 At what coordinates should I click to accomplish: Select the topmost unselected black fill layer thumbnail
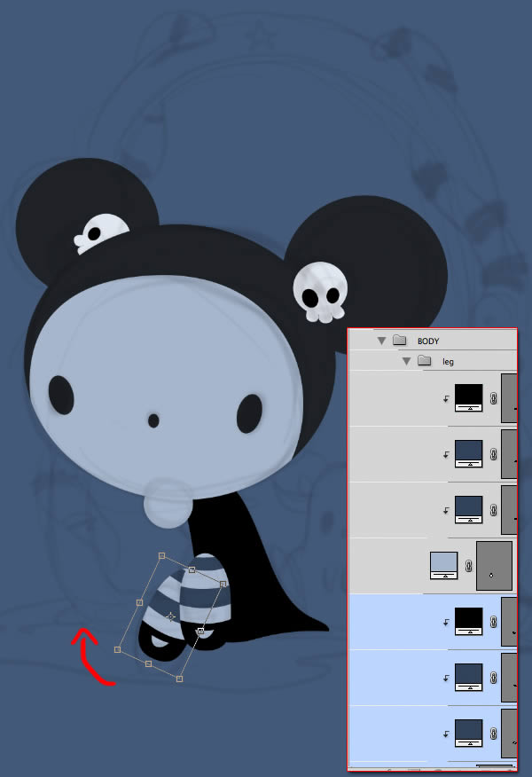[x=468, y=398]
